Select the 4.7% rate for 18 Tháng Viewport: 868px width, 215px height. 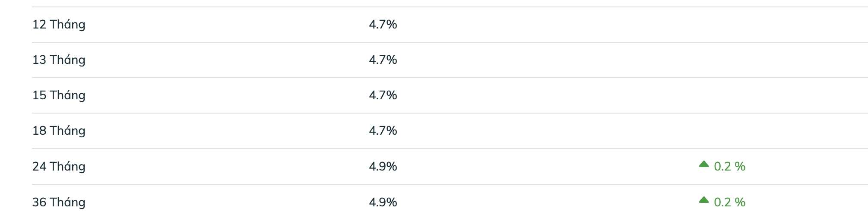383,131
